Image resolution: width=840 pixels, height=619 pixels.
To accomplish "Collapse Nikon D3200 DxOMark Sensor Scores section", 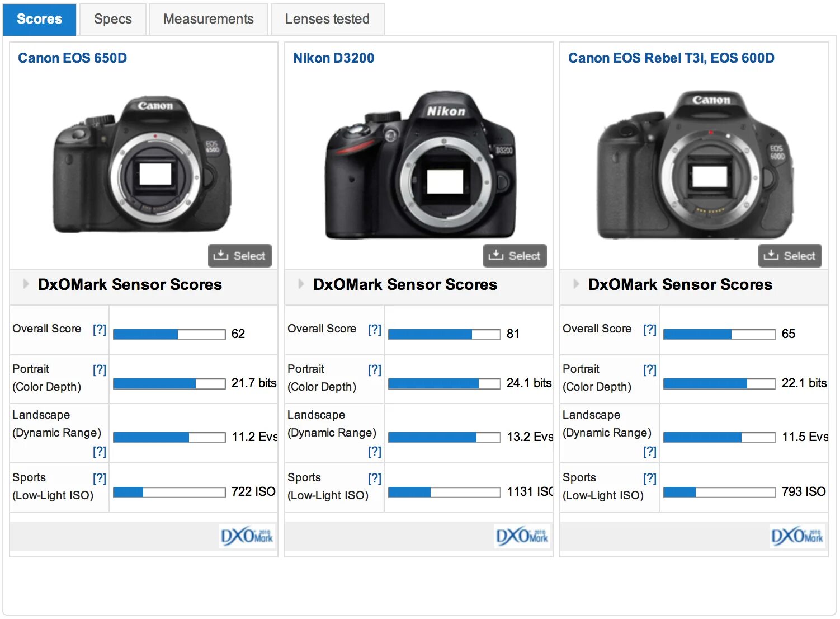I will pyautogui.click(x=301, y=284).
